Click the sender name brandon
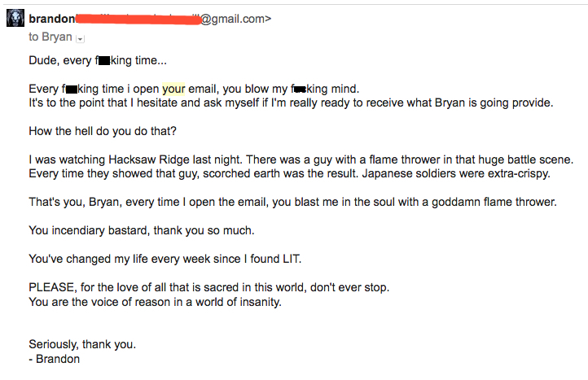 tap(52, 19)
